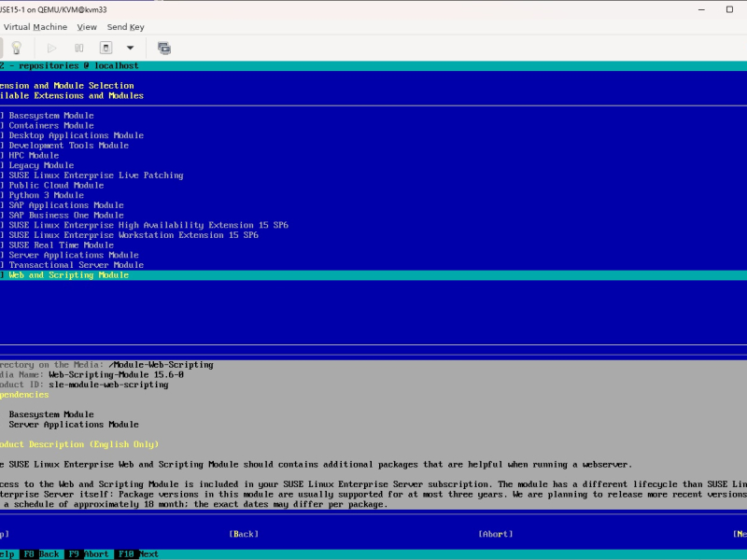Maximize the virt-manager window
This screenshot has height=560, width=747.
(x=729, y=9)
